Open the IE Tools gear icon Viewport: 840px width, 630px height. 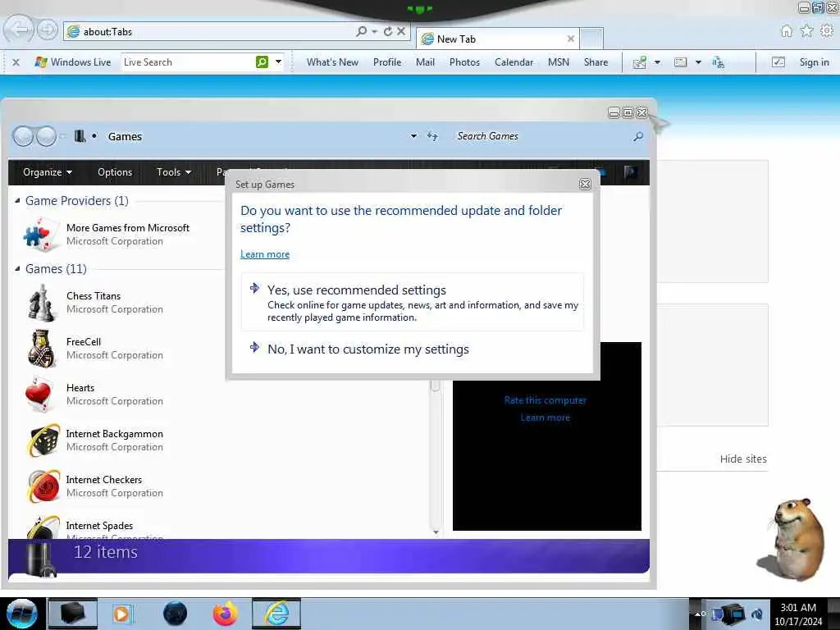[x=827, y=31]
